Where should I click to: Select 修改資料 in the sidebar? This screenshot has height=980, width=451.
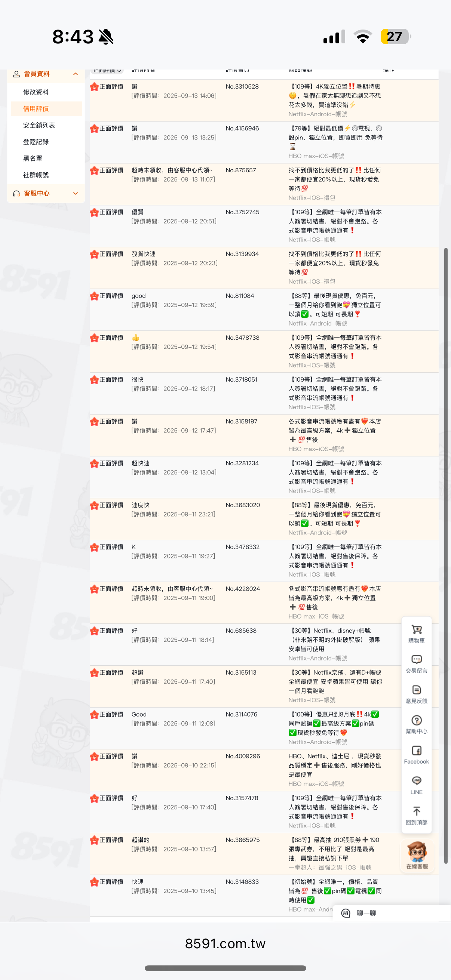tap(36, 92)
